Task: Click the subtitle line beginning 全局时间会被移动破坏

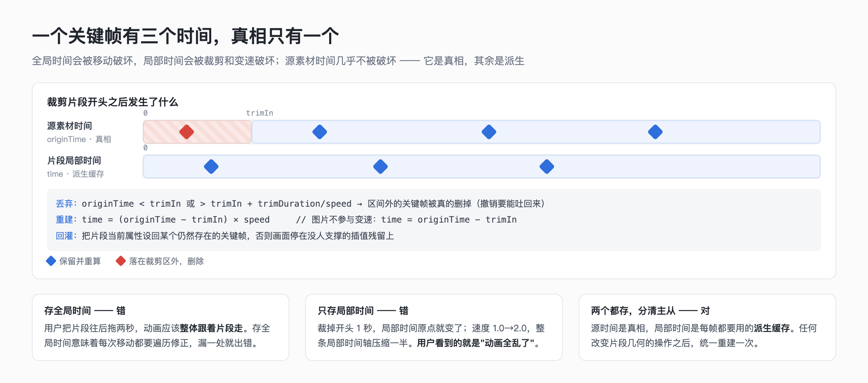Action: [x=278, y=61]
